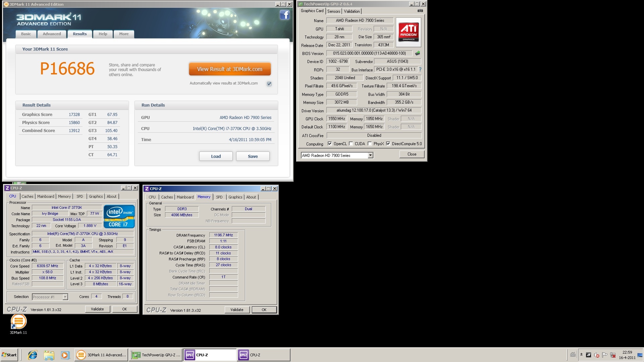Open the Advanced tab in 3DMark
The image size is (644, 362).
coord(52,34)
